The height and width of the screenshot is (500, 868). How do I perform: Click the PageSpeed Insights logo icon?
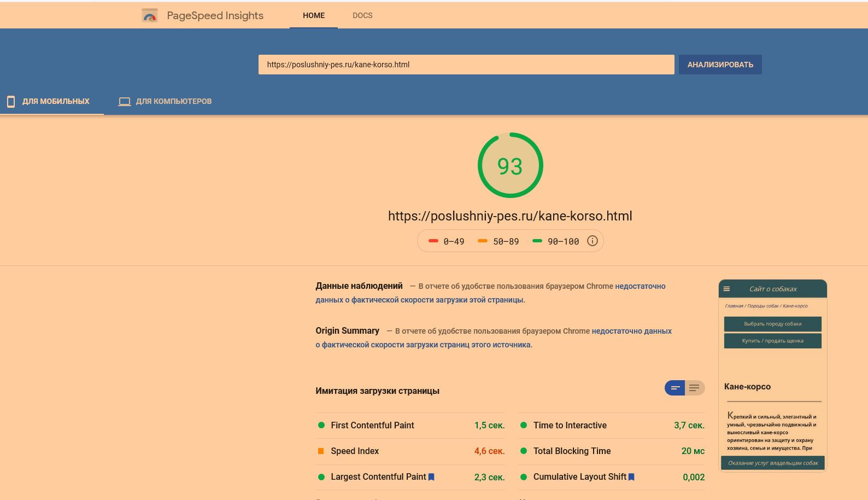tap(149, 16)
